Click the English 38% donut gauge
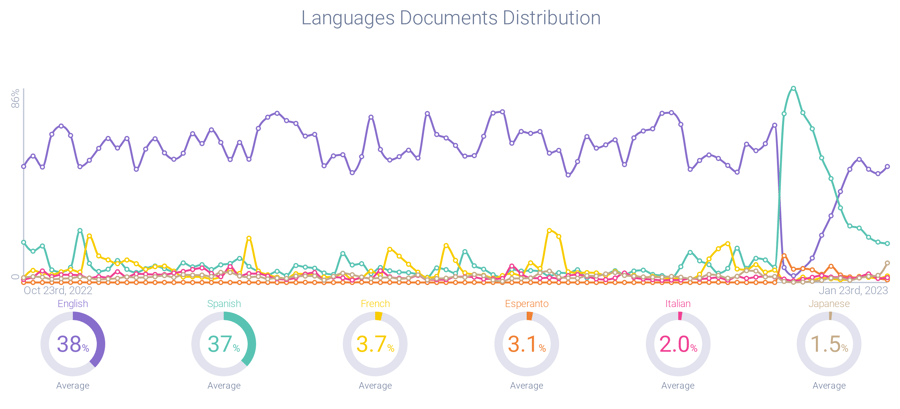Viewport: 900px width, 409px height. click(x=72, y=345)
